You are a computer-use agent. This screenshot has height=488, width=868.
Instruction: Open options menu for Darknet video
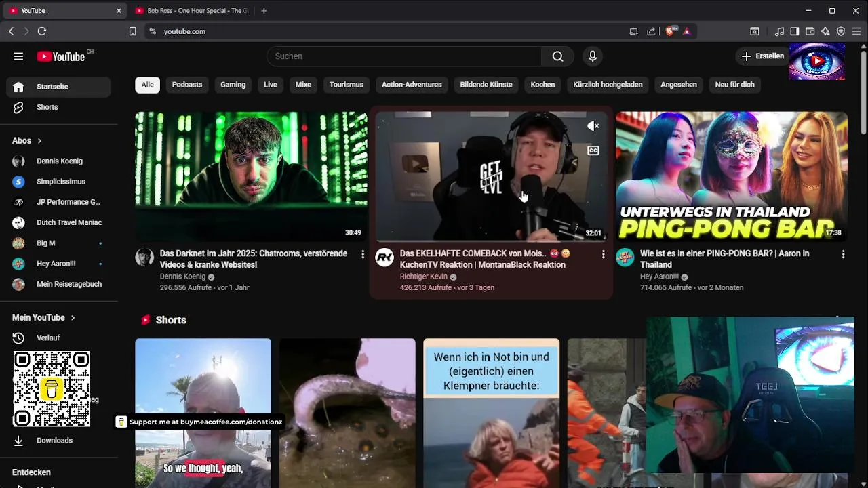[363, 254]
